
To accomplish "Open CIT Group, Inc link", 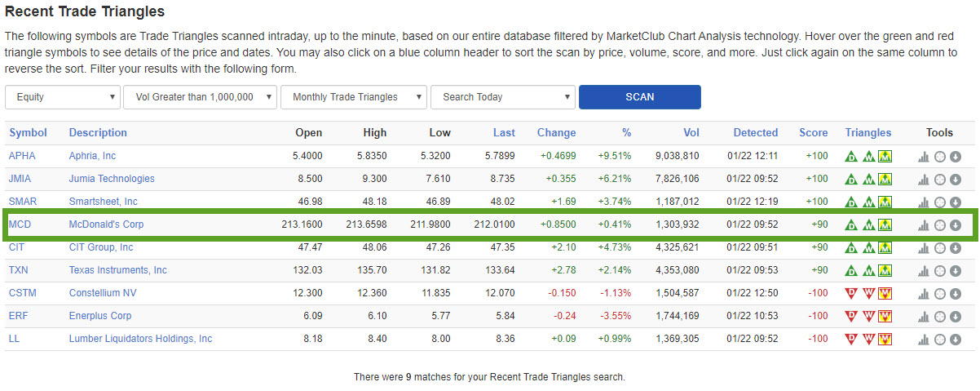I will click(101, 247).
